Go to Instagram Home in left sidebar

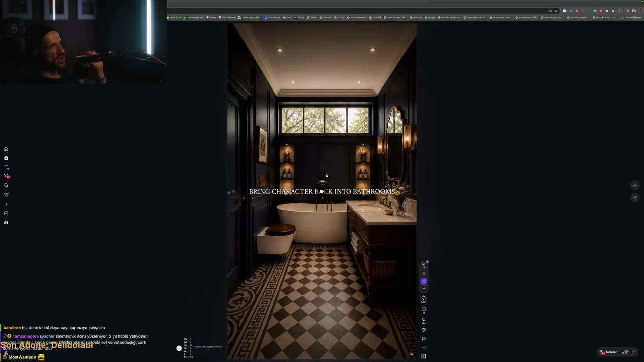pos(6,149)
